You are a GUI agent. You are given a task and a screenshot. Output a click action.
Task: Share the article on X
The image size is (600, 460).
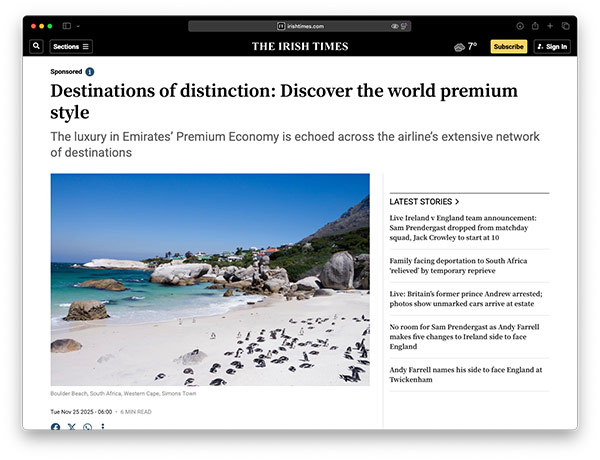72,427
